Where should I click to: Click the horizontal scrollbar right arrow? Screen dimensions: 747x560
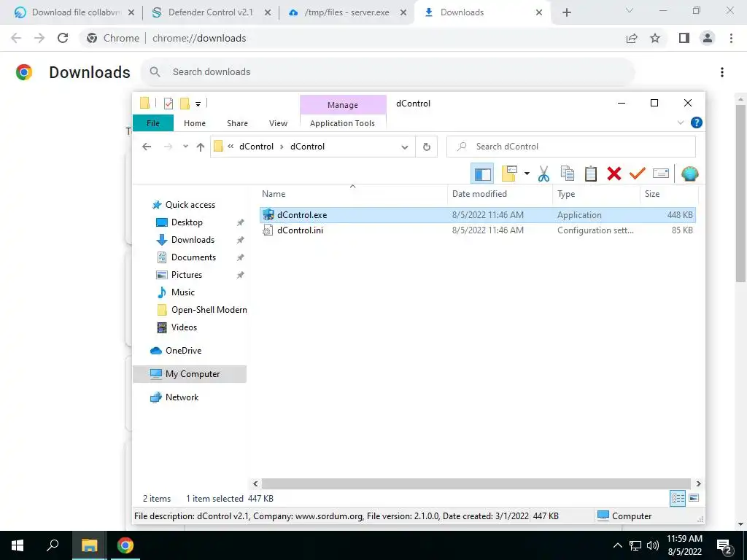click(x=698, y=484)
